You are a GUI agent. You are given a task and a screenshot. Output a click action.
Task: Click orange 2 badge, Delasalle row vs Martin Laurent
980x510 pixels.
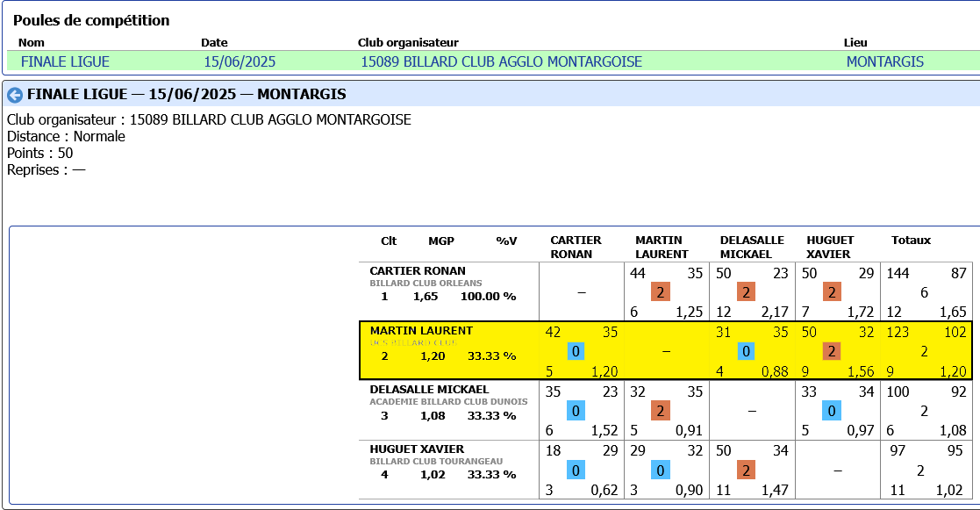point(661,411)
